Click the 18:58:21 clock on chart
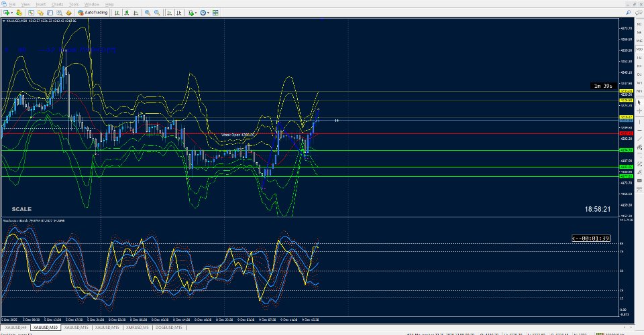 point(597,209)
